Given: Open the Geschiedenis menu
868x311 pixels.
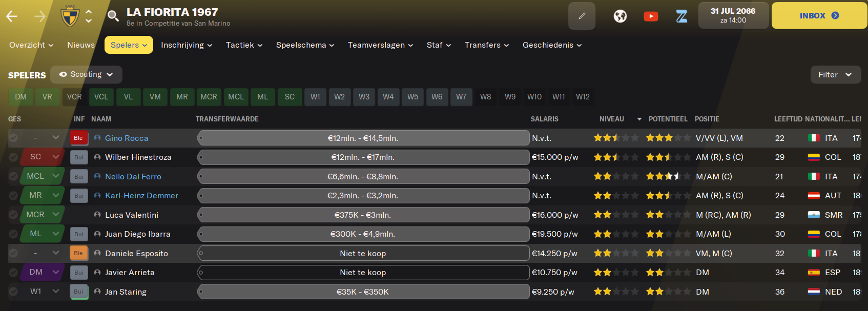Looking at the screenshot, I should click(552, 45).
